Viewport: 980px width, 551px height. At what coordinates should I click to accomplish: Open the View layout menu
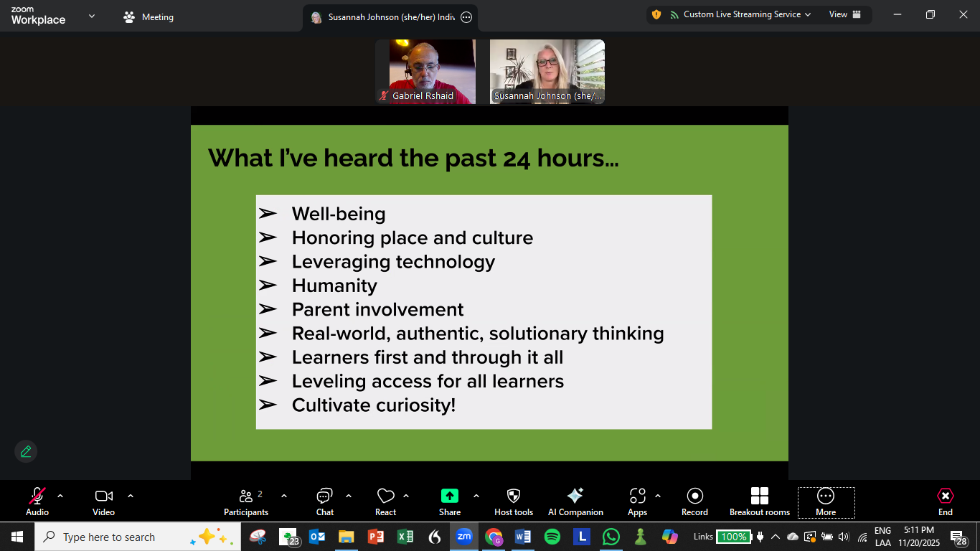coord(845,14)
